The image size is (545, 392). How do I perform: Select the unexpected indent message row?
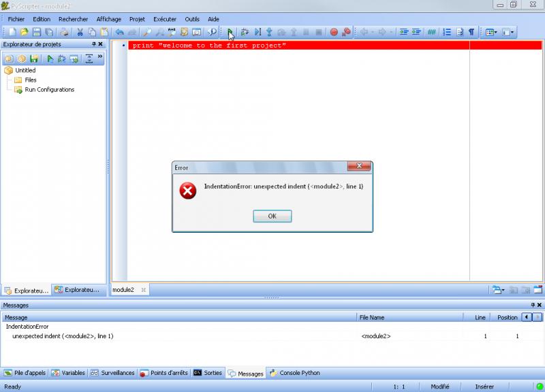(271, 336)
